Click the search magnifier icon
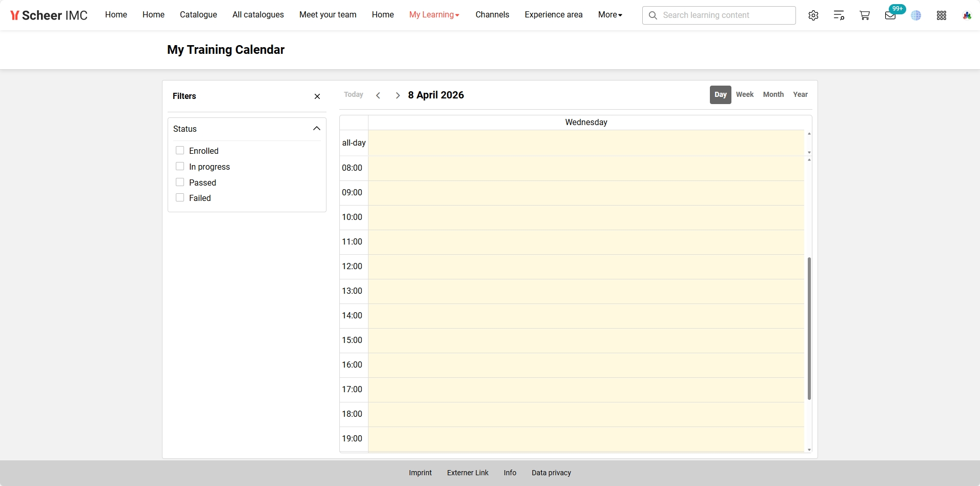Image resolution: width=980 pixels, height=486 pixels. (x=653, y=15)
